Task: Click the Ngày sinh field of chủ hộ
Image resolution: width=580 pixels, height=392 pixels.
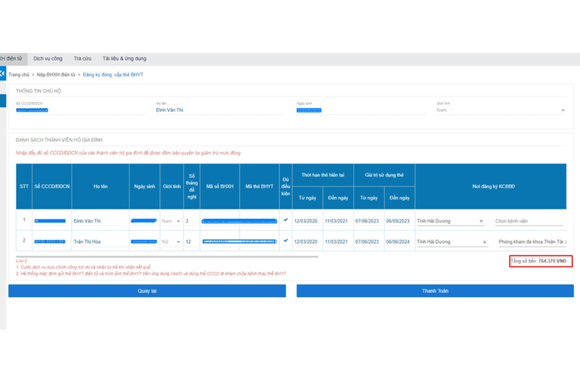Action: pyautogui.click(x=361, y=110)
